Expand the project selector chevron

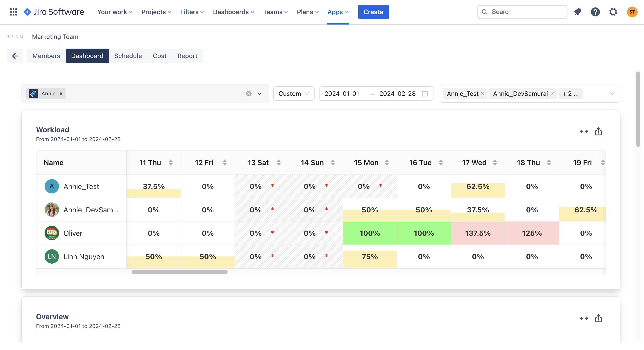pyautogui.click(x=259, y=94)
